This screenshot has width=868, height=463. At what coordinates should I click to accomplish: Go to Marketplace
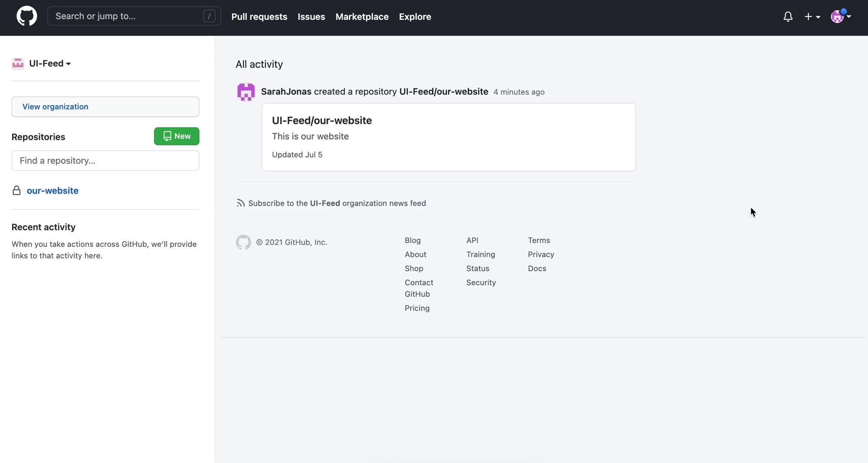pyautogui.click(x=362, y=17)
